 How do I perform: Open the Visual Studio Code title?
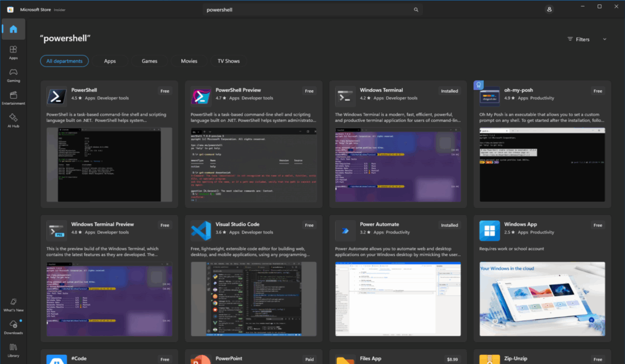pos(237,224)
